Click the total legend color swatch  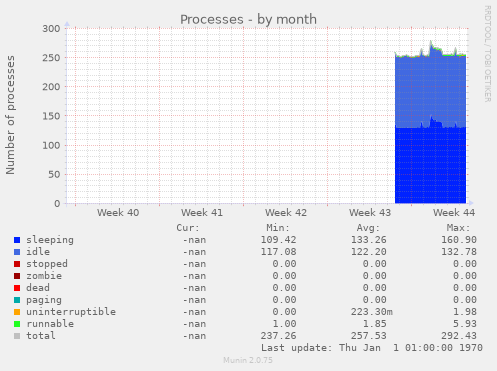tap(17, 336)
